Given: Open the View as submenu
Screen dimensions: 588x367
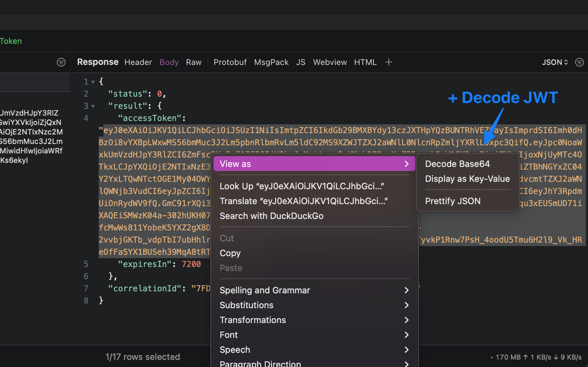Looking at the screenshot, I should (x=314, y=164).
